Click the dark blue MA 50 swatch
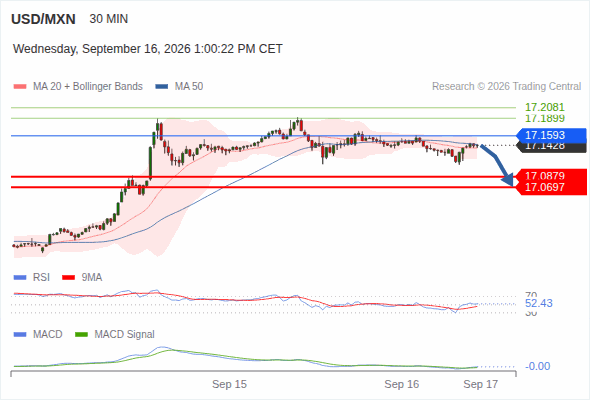 pyautogui.click(x=162, y=87)
